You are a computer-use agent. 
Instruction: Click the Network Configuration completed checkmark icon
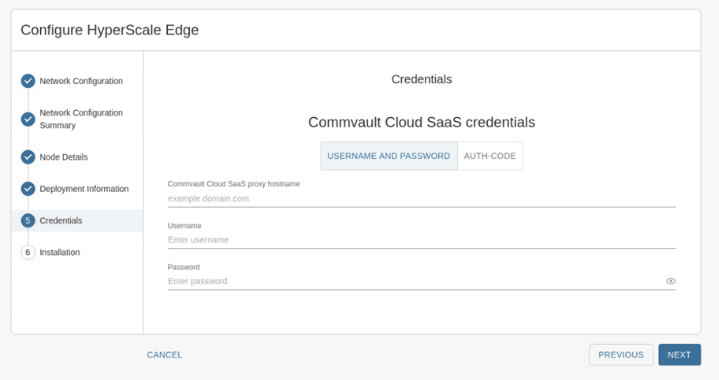(x=28, y=81)
